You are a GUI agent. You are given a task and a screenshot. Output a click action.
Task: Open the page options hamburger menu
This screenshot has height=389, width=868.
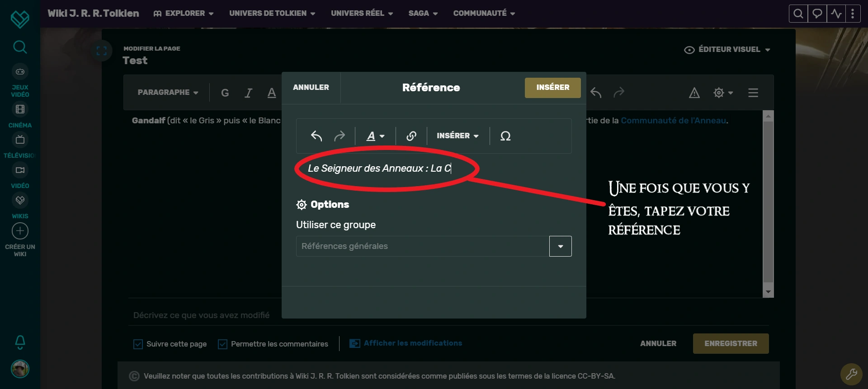(753, 93)
